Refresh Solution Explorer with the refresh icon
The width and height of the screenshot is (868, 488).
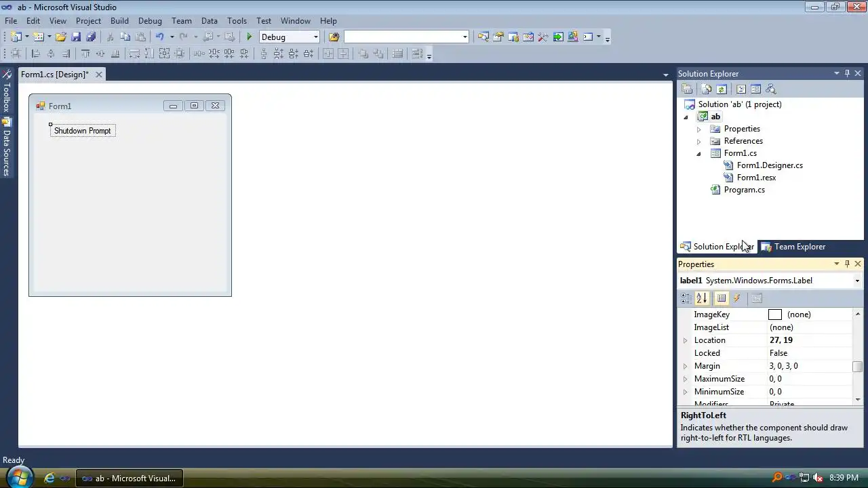(722, 89)
